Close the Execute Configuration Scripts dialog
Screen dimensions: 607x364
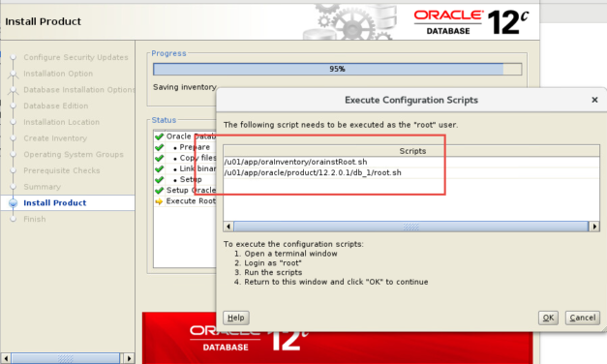[x=594, y=100]
